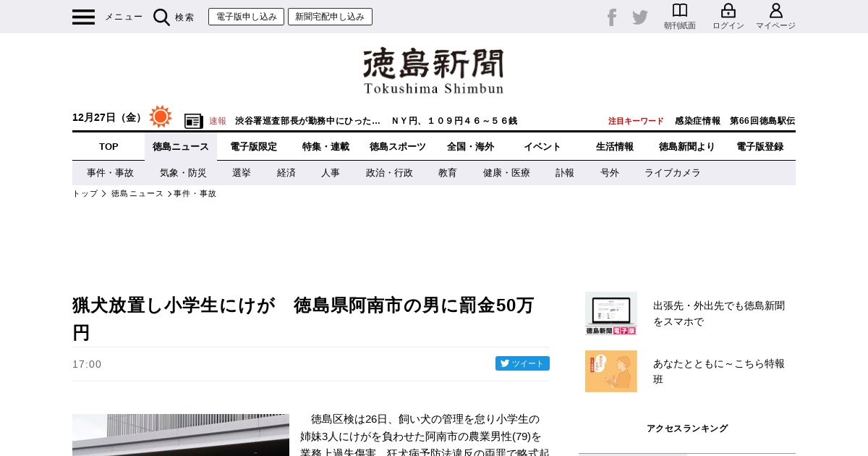Go to 号外 subcategory
Viewport: 868px width, 456px height.
coord(610,173)
